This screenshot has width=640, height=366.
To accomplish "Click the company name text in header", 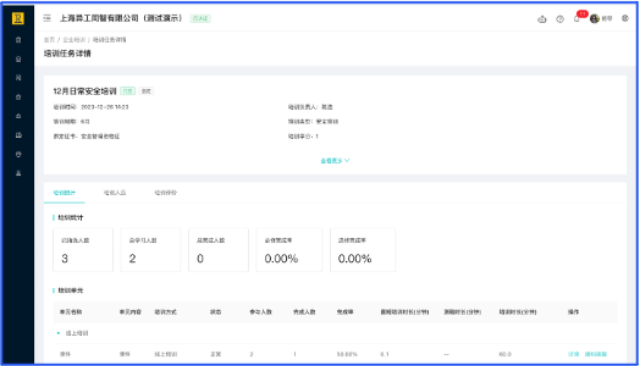I will 121,18.
